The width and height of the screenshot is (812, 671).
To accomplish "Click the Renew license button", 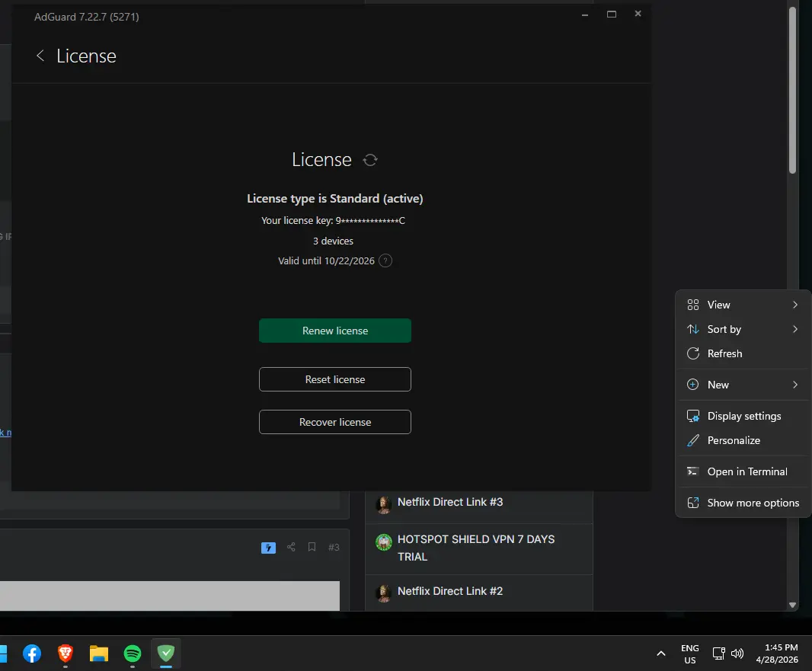I will pos(335,331).
